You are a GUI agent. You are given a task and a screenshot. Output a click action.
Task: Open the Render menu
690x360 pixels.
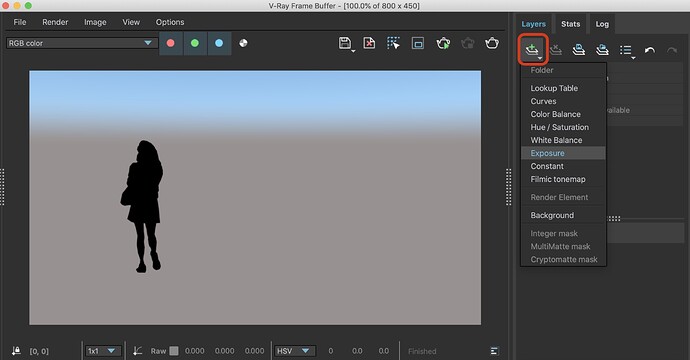point(55,22)
